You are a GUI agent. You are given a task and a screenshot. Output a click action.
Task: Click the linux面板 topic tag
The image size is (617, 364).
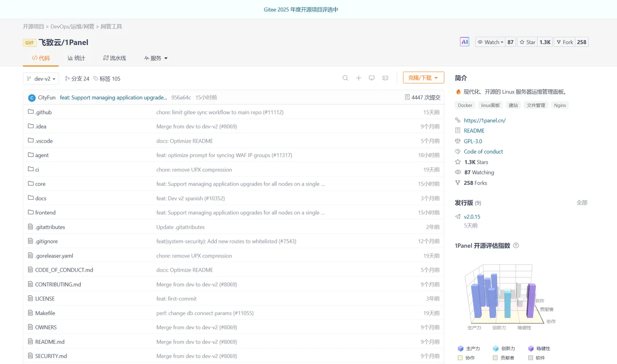(491, 105)
